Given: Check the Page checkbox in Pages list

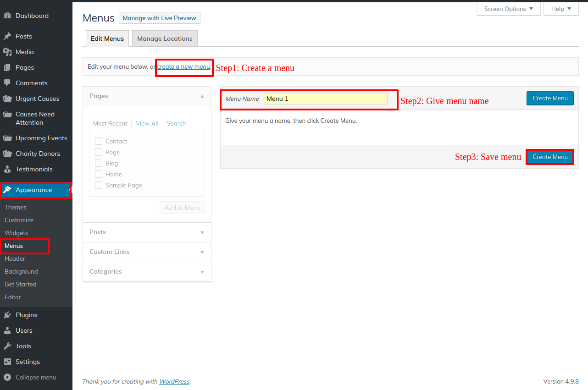Looking at the screenshot, I should (x=99, y=152).
